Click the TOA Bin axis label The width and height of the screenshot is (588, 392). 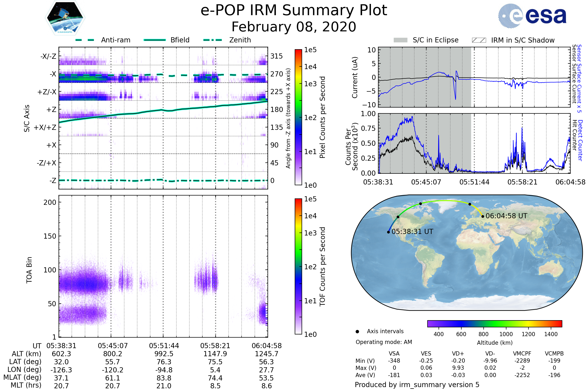[29, 270]
